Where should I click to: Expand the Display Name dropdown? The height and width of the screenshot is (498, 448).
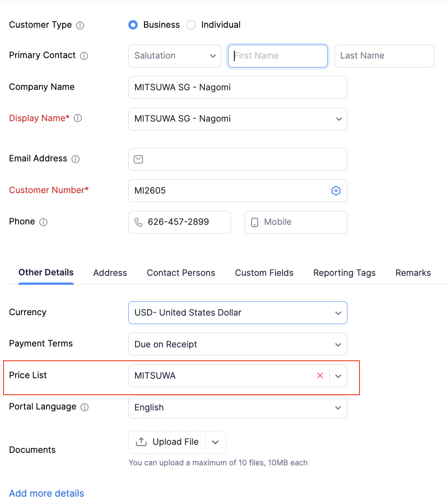[x=339, y=119]
